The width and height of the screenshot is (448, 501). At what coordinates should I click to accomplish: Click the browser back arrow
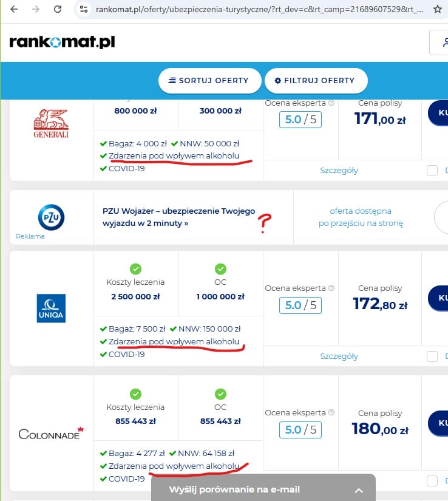(x=14, y=10)
